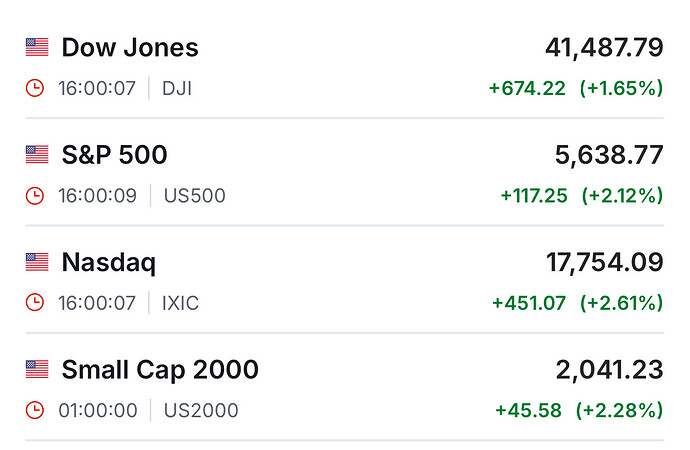Image resolution: width=690 pixels, height=450 pixels.
Task: Click the Small Cap 2000 price 2,041.23
Action: pos(609,370)
